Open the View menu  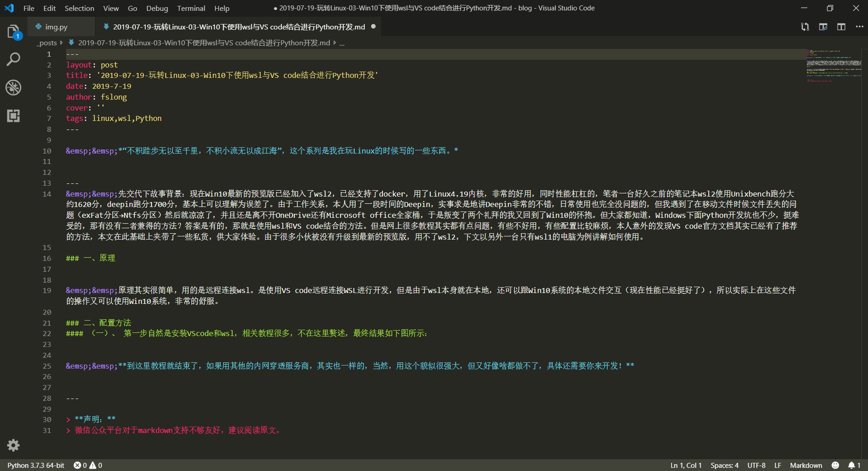pos(111,8)
